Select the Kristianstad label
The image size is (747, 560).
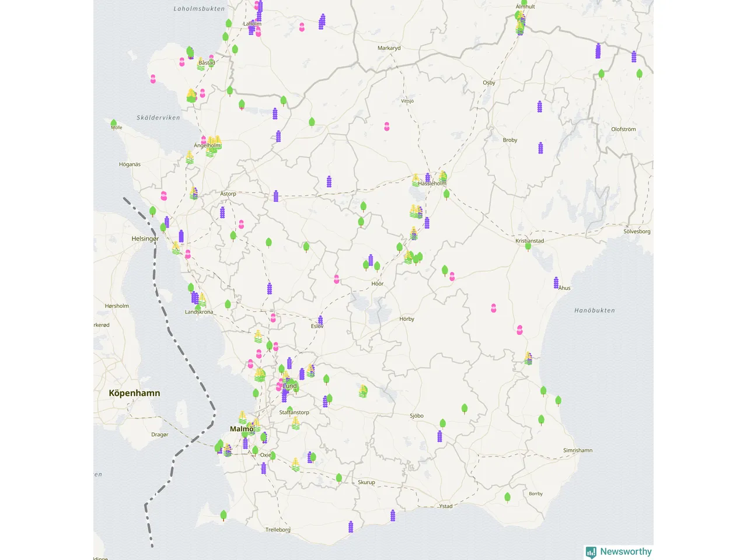tap(530, 240)
